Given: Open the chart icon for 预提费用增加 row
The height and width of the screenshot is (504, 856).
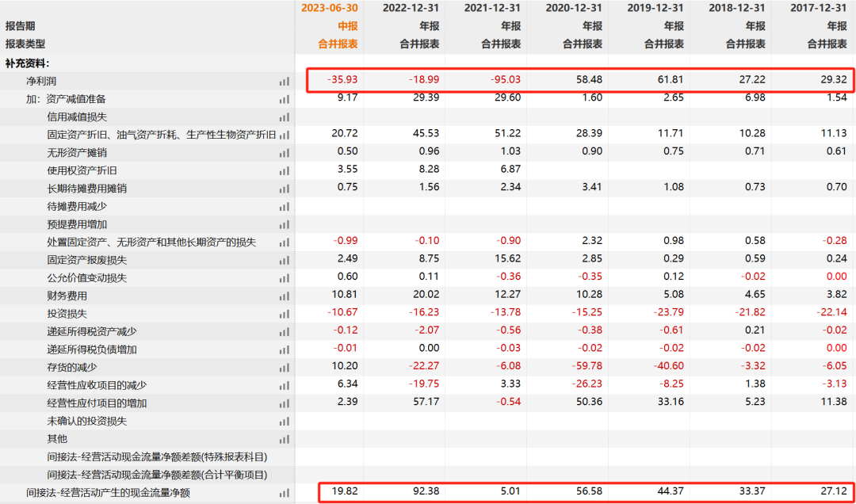Looking at the screenshot, I should pyautogui.click(x=284, y=224).
